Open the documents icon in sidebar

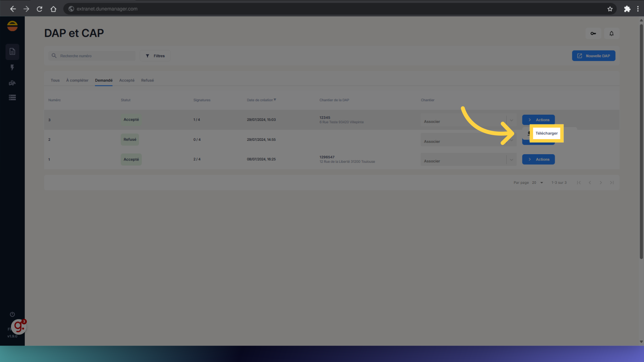(12, 52)
